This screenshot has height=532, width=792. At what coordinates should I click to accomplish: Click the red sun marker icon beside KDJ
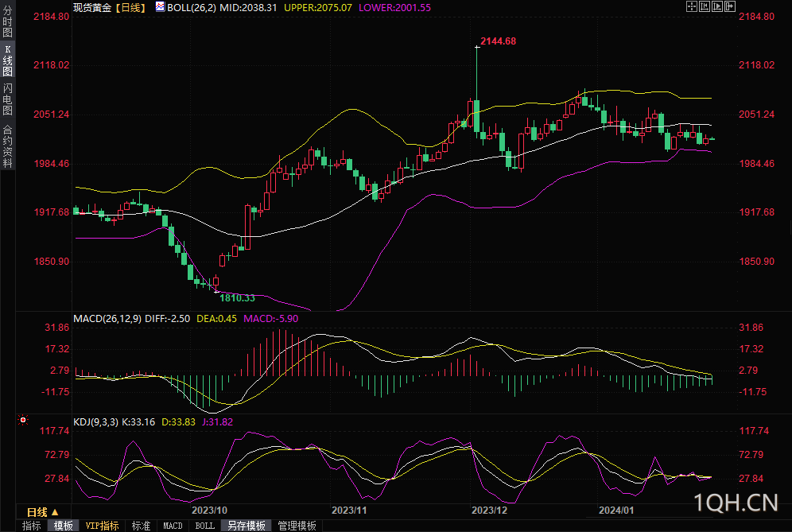23,420
